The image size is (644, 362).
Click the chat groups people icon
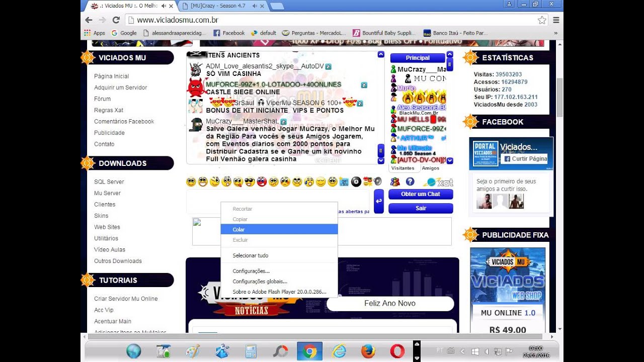[x=395, y=182]
